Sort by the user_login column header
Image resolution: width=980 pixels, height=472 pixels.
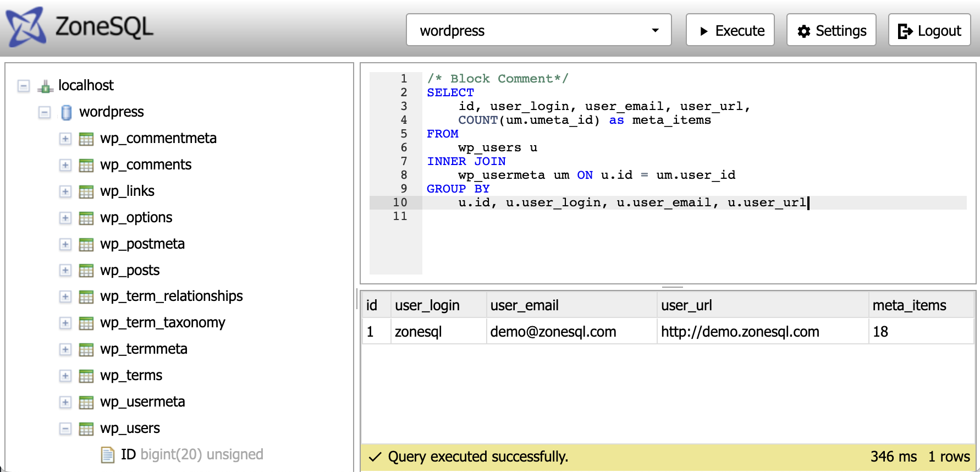(x=438, y=305)
